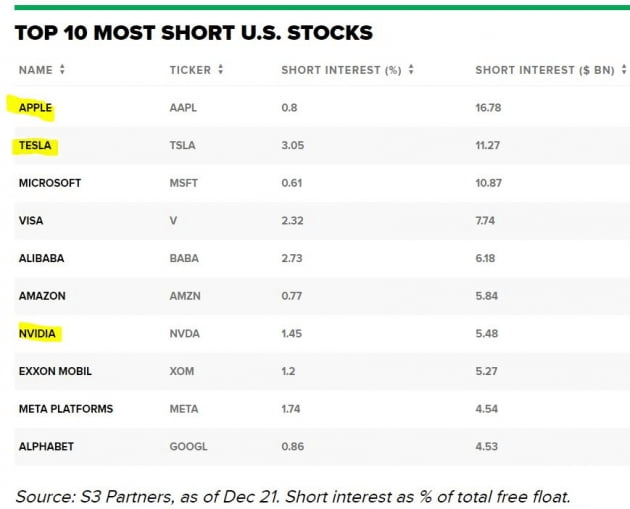Click the EXXON MOBIL row name
The height and width of the screenshot is (509, 630).
(x=55, y=371)
